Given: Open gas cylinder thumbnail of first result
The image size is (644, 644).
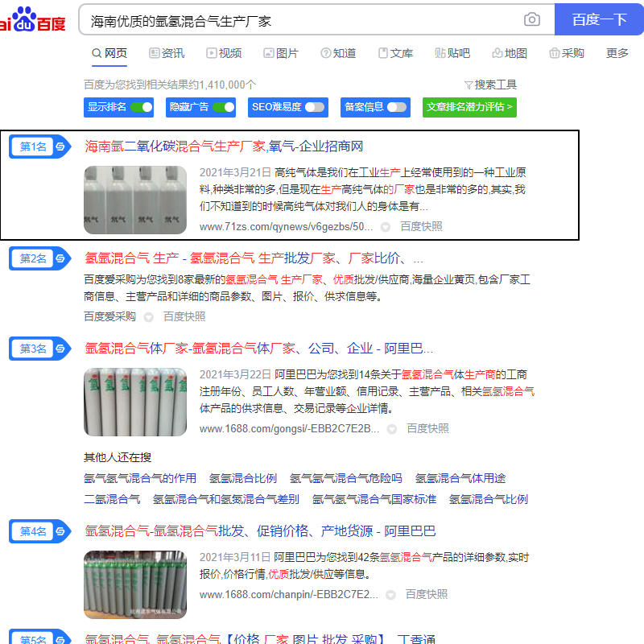Looking at the screenshot, I should 135,200.
